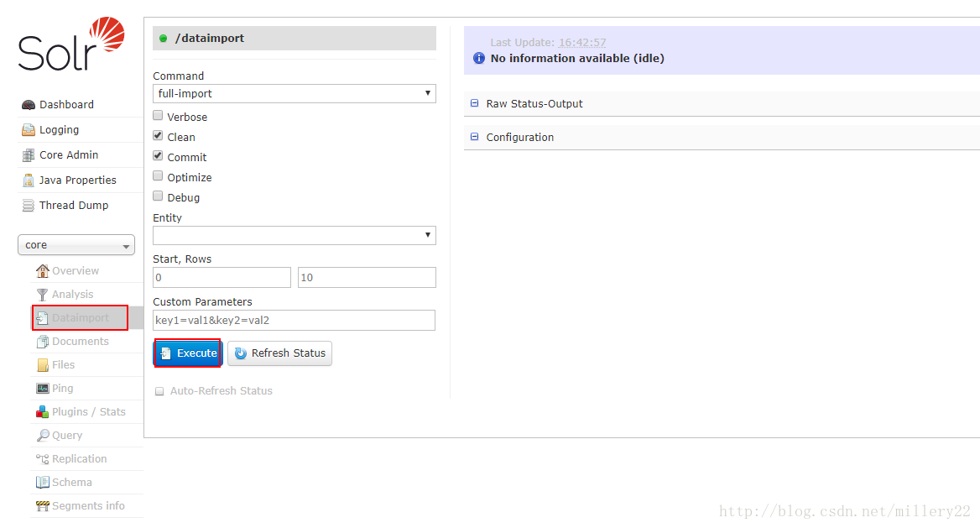Open the Command full-import dropdown
980x528 pixels.
[x=295, y=94]
